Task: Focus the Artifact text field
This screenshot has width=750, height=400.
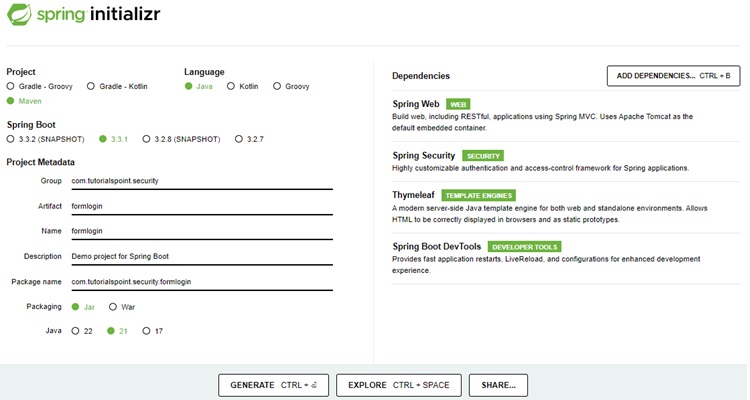Action: tap(200, 206)
